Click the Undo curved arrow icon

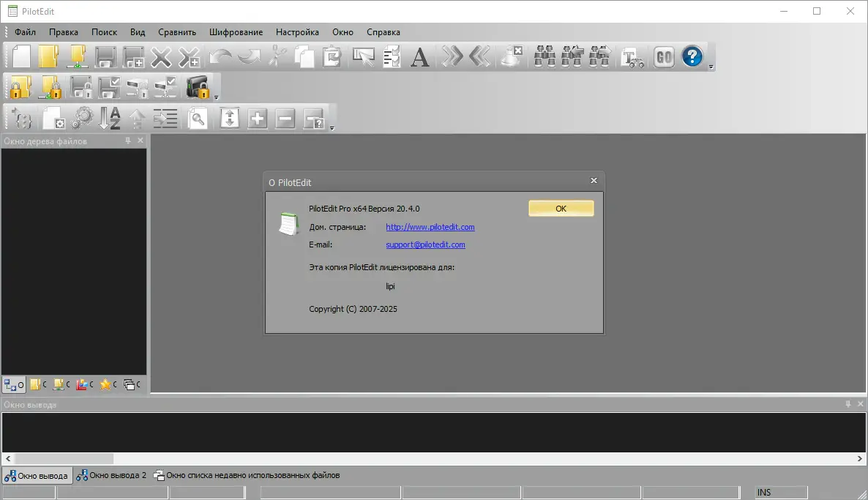(221, 57)
